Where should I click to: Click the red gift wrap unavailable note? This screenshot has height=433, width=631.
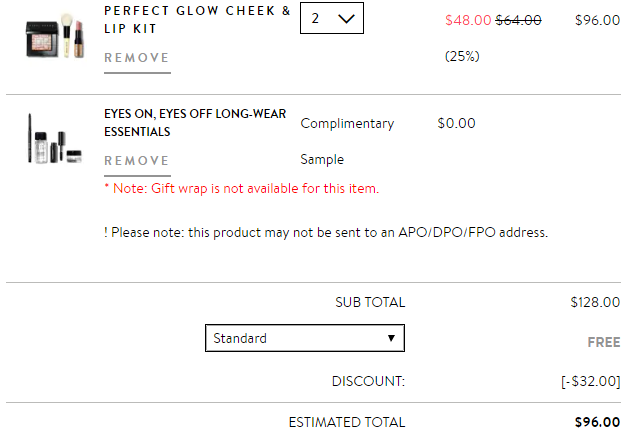click(x=241, y=188)
